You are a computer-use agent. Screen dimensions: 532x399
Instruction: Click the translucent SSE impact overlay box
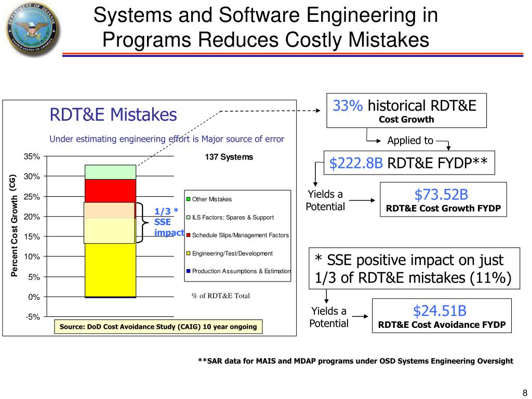[x=109, y=223]
